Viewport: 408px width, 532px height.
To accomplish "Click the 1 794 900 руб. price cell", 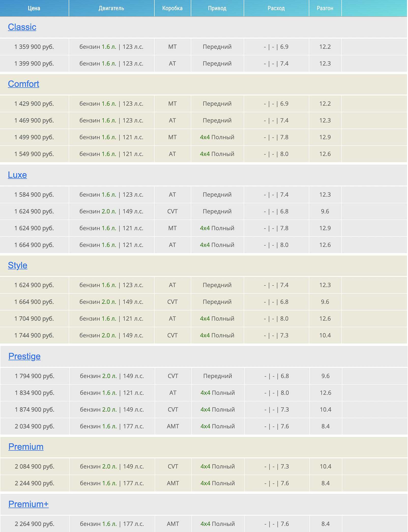I will point(35,376).
